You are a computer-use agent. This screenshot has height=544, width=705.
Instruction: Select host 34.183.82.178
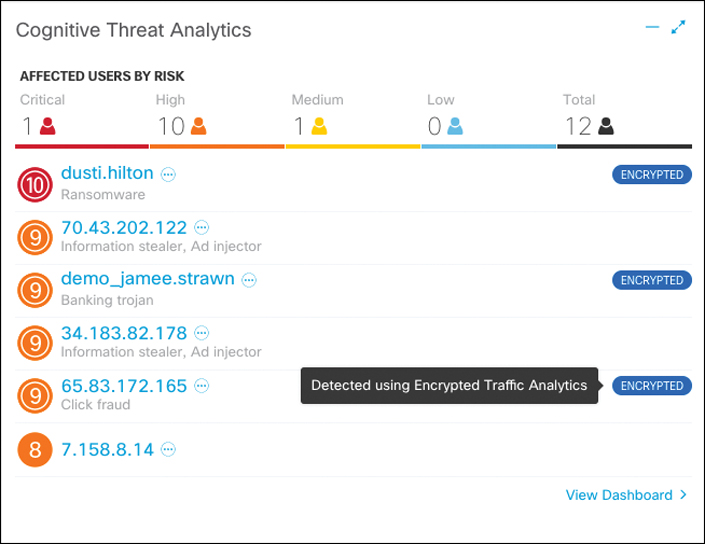(124, 332)
